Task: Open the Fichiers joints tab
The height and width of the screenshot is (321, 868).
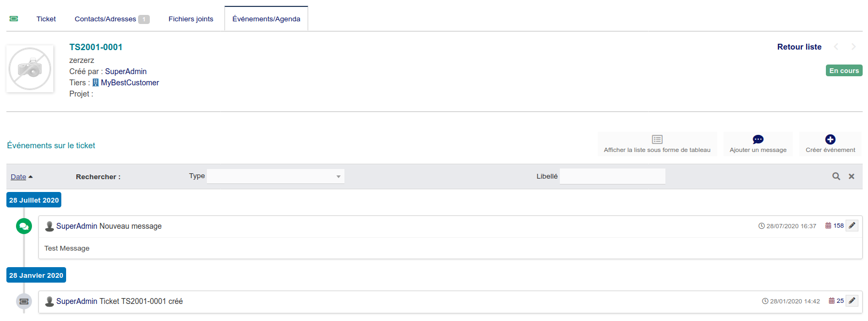Action: coord(191,19)
